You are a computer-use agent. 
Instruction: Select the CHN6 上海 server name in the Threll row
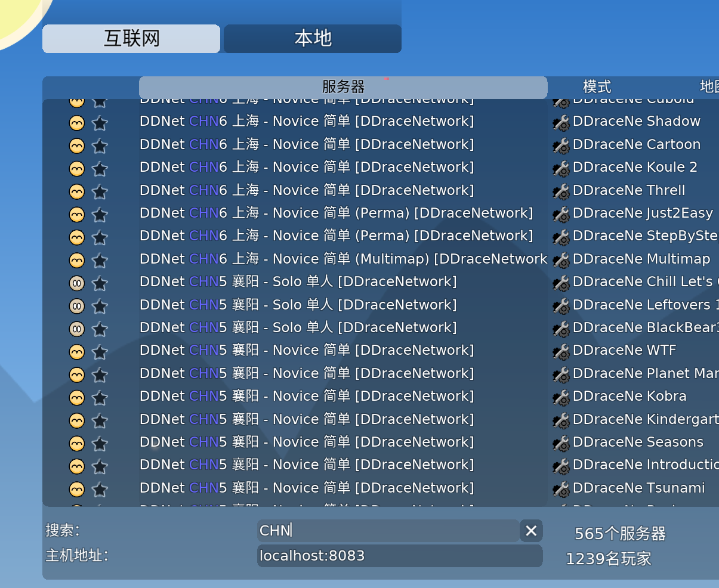307,190
